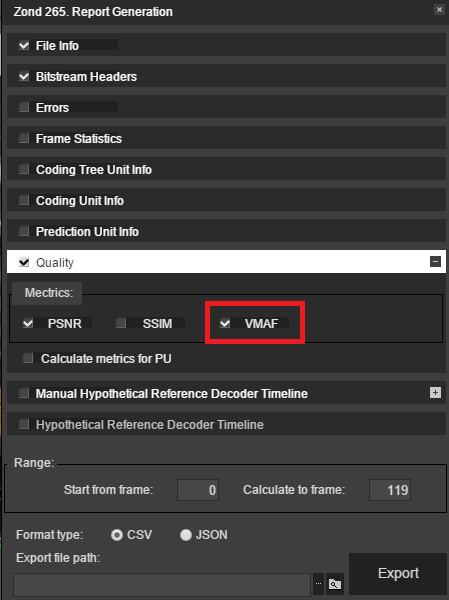Click the ellipsis button beside export path
449x600 pixels.
(x=318, y=584)
